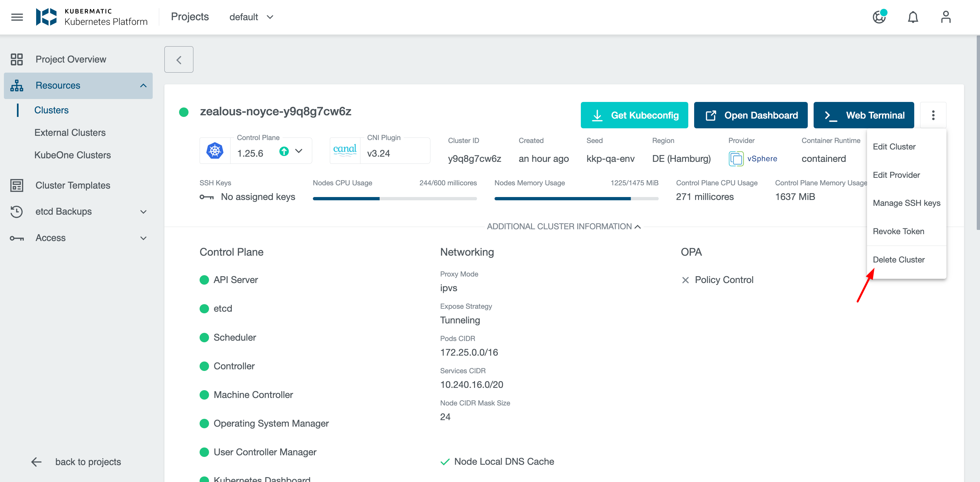The height and width of the screenshot is (482, 980).
Task: Collapse the Resources sidebar section
Action: click(143, 86)
